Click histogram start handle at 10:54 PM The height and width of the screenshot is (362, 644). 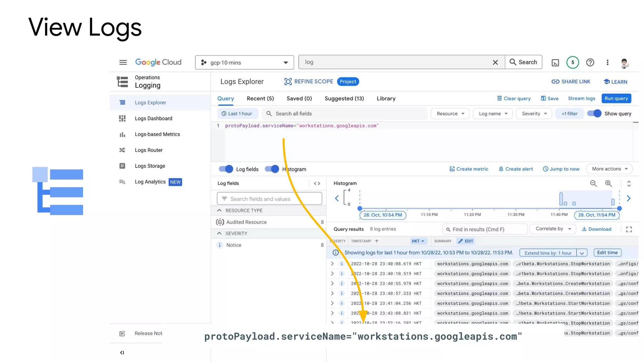coord(360,208)
